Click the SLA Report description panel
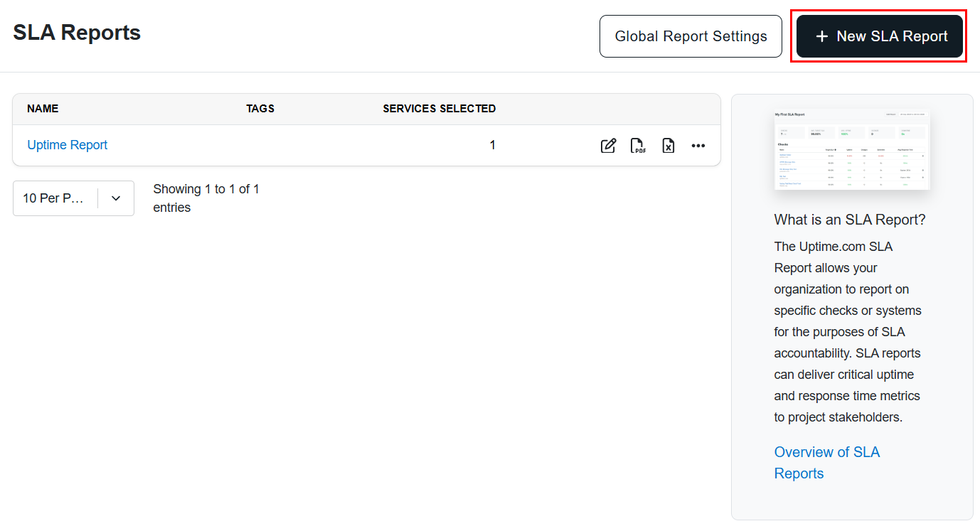Screen dimensions: 980x531 pyautogui.click(x=851, y=331)
